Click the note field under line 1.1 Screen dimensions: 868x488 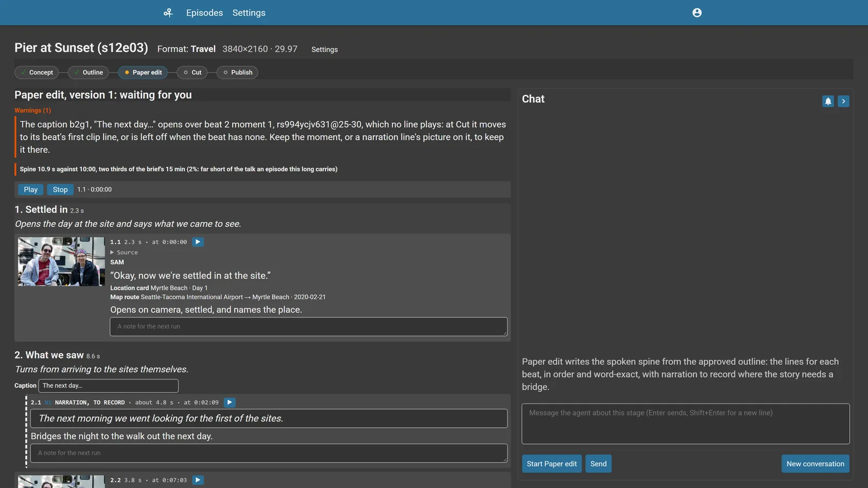[309, 326]
